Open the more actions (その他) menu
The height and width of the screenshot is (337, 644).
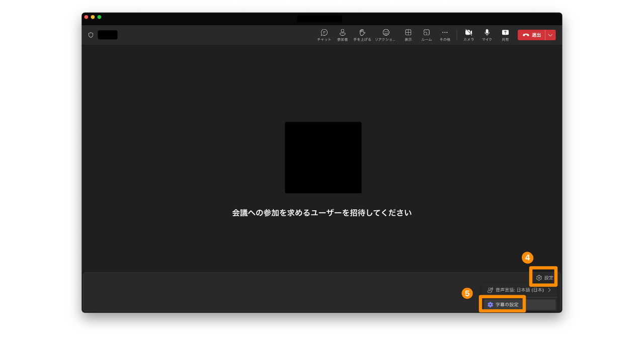click(x=445, y=35)
